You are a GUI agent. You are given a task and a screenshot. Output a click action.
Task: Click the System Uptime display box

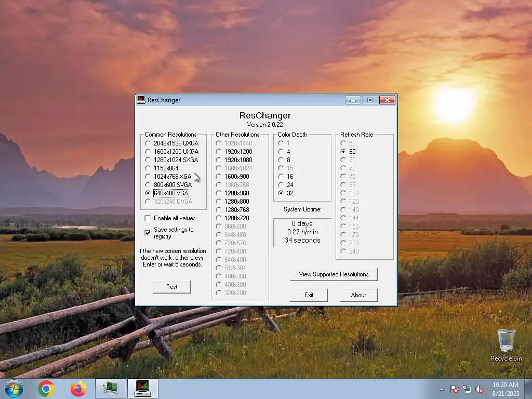[x=302, y=232]
